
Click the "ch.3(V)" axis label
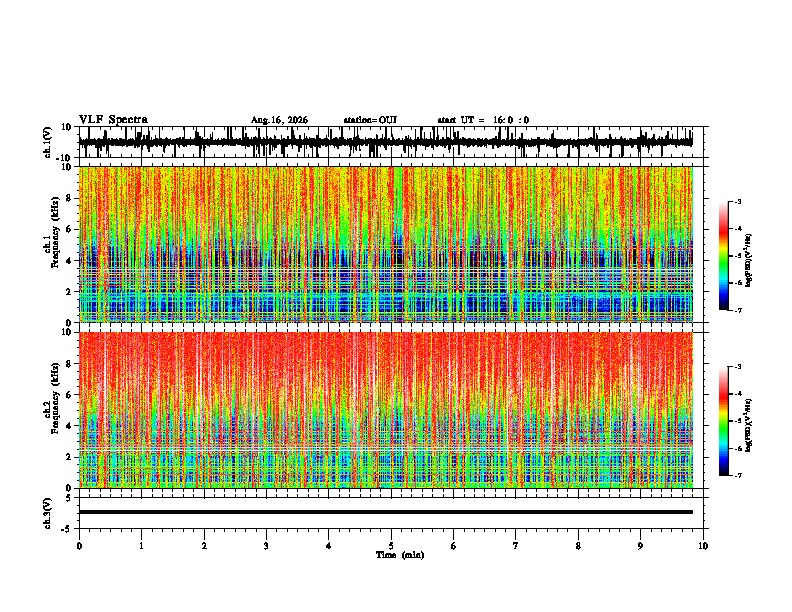pos(49,513)
